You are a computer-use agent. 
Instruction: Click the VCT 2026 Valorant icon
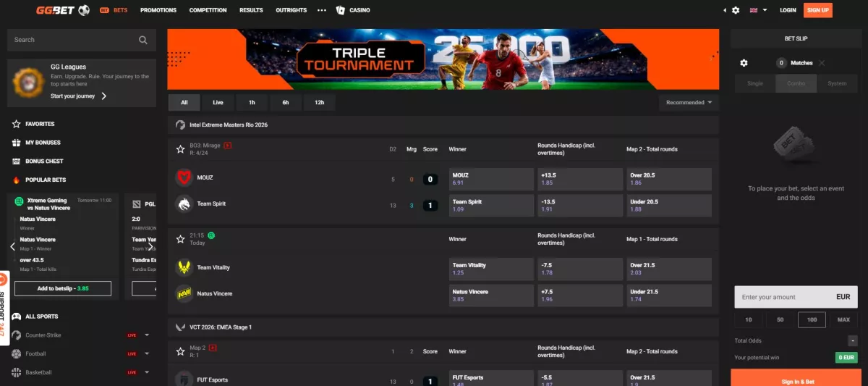coord(181,327)
